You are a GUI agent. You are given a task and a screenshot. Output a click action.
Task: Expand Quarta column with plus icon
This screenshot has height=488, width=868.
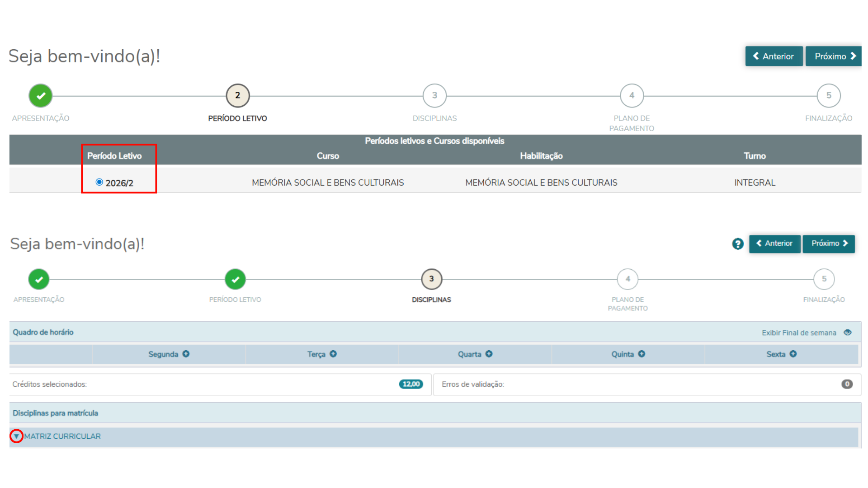(x=489, y=354)
